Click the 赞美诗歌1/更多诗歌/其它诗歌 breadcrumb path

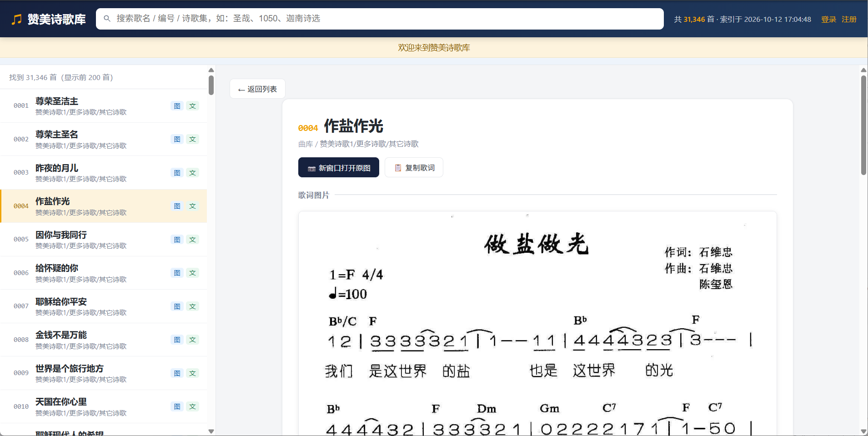coord(369,144)
